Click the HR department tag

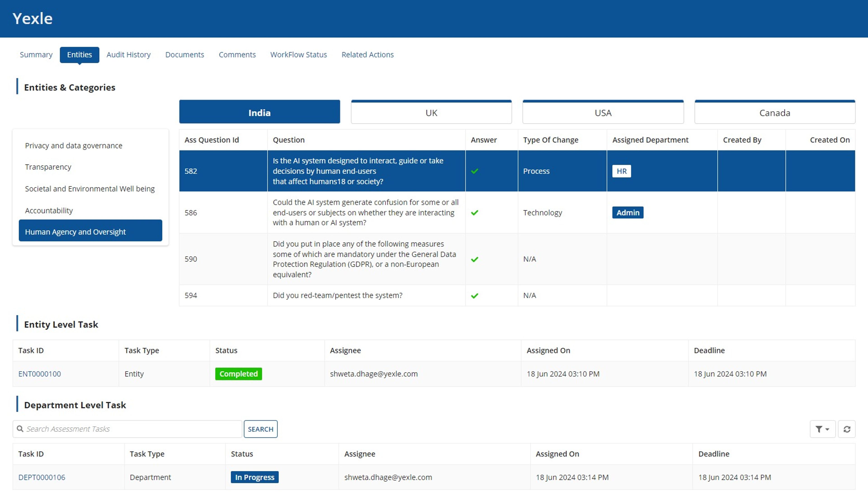click(x=621, y=171)
